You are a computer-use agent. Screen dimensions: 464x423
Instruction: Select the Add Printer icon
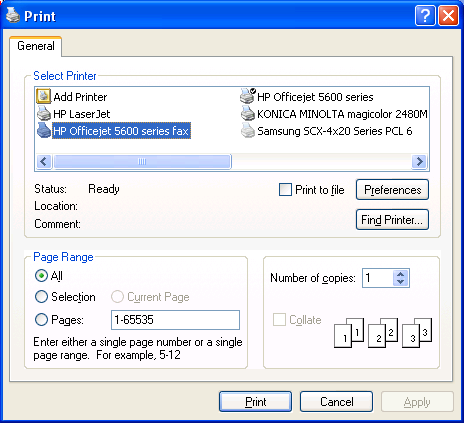43,96
